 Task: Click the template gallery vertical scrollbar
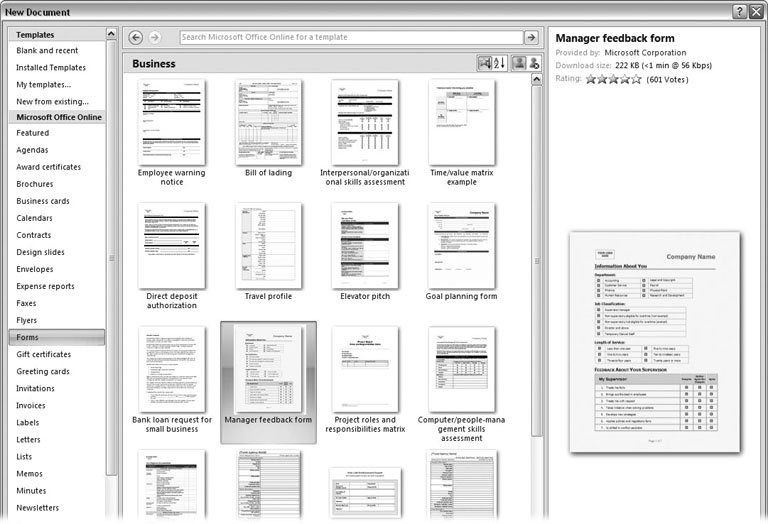click(537, 262)
